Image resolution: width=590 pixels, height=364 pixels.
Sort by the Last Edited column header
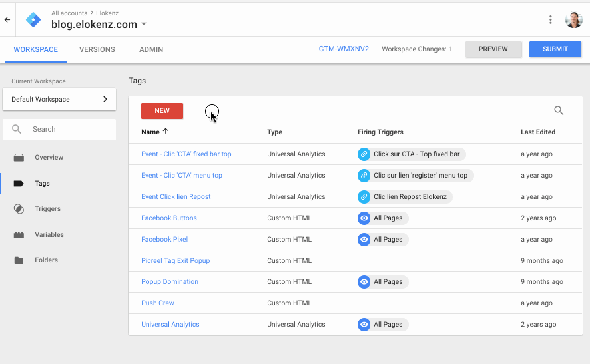click(x=538, y=132)
